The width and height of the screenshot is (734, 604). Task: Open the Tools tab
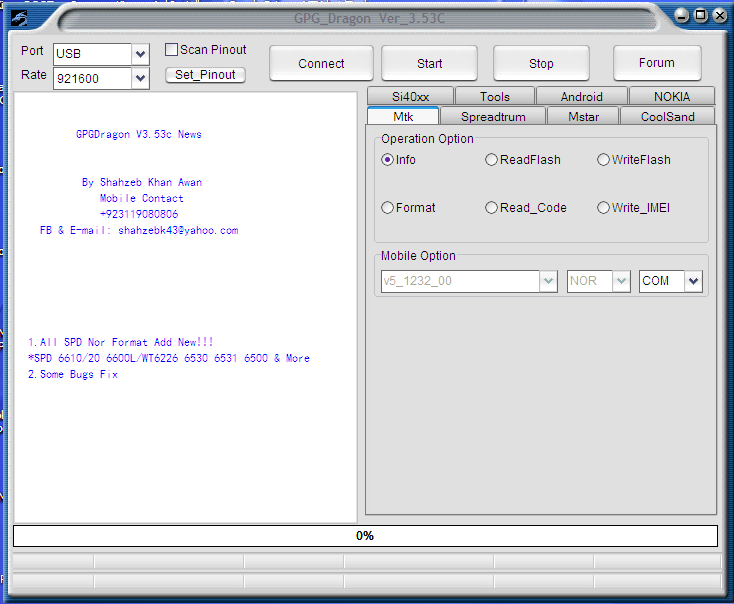[495, 96]
